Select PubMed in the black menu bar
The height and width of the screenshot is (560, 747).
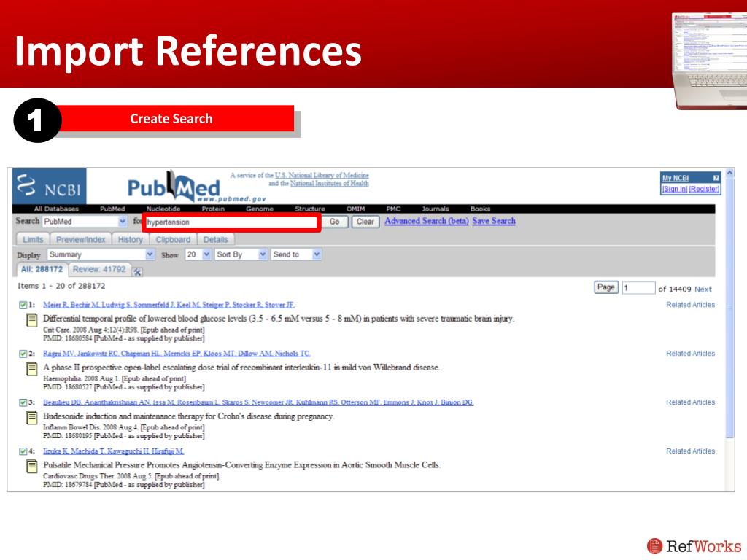[x=112, y=209]
